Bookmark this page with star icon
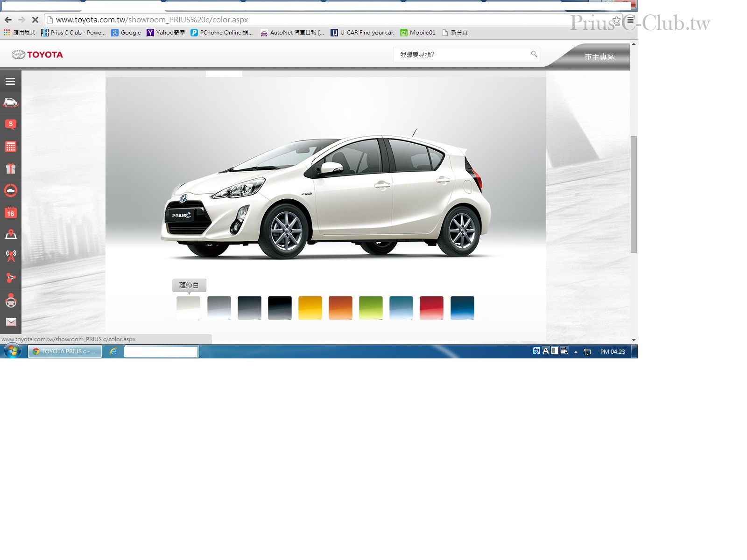 coord(616,20)
